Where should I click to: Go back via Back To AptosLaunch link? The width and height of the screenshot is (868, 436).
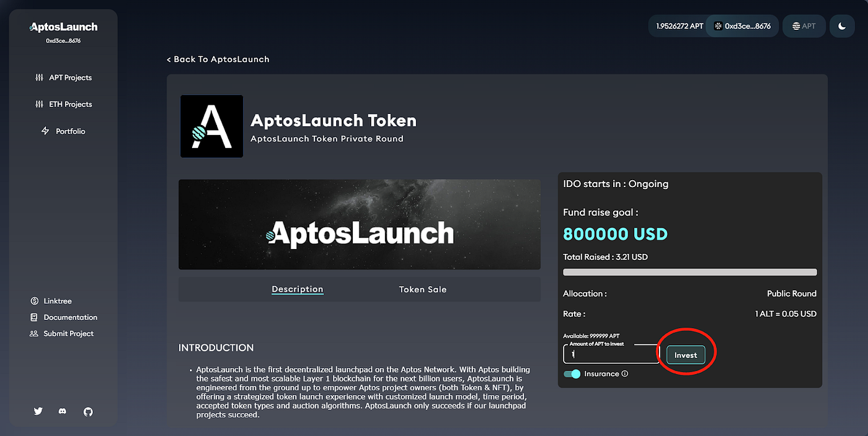[x=218, y=59]
